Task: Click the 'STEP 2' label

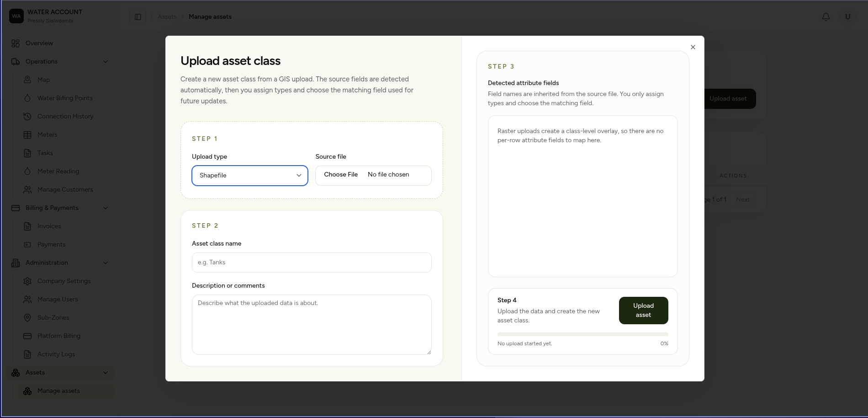Action: (205, 225)
